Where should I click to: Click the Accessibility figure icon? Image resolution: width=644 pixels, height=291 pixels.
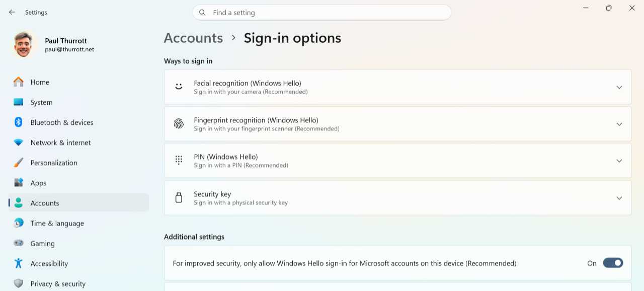19,263
